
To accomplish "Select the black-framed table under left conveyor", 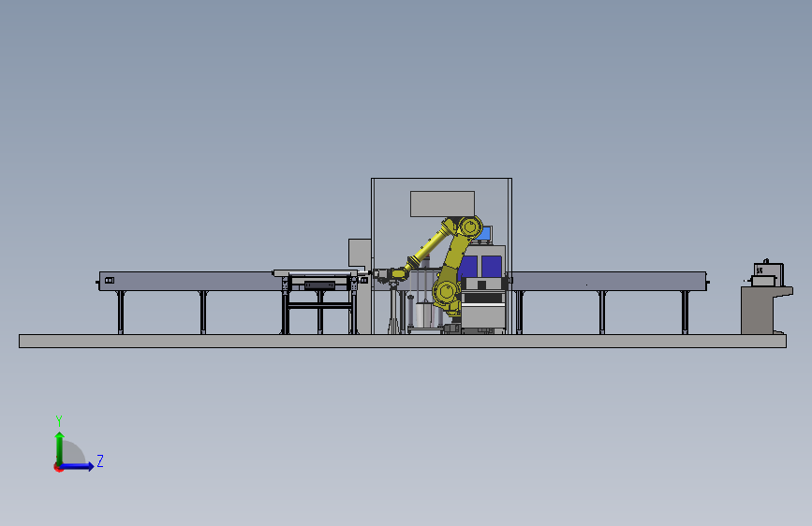I will click(319, 304).
